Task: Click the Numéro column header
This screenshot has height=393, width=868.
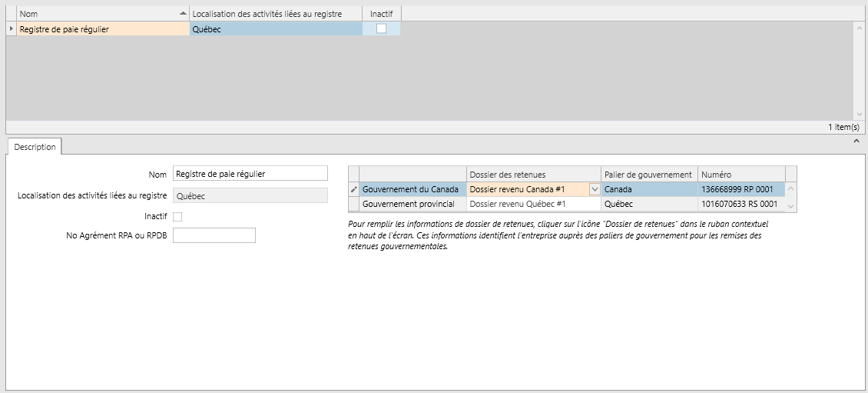Action: (x=741, y=174)
